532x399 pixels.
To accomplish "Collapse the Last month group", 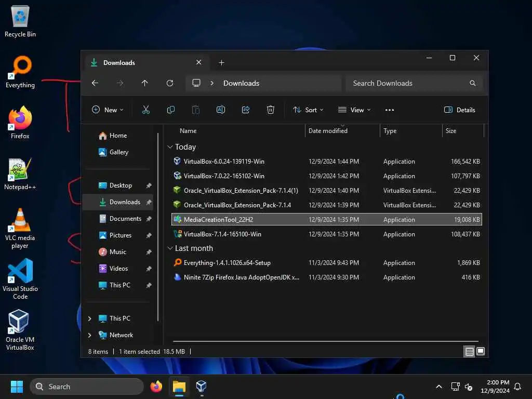I will pyautogui.click(x=170, y=248).
